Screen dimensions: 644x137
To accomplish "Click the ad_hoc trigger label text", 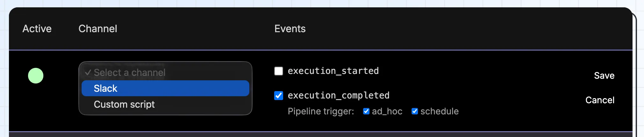I will pos(387,111).
